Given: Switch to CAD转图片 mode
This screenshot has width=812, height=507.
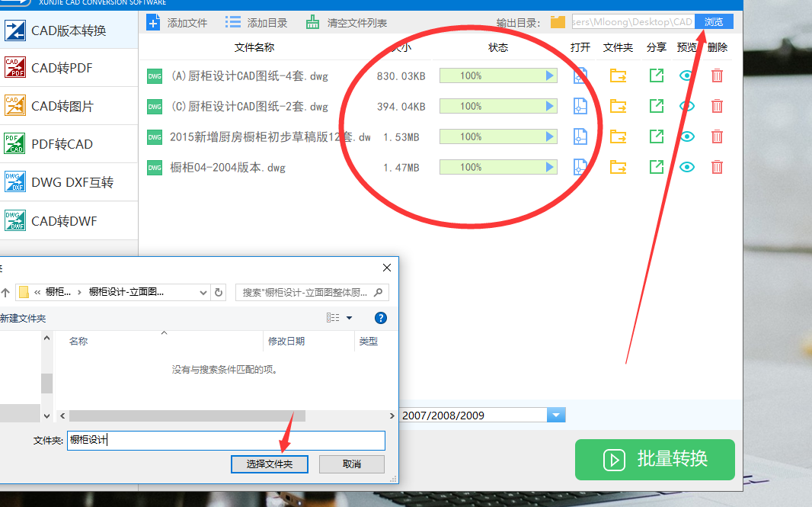Looking at the screenshot, I should (x=69, y=106).
